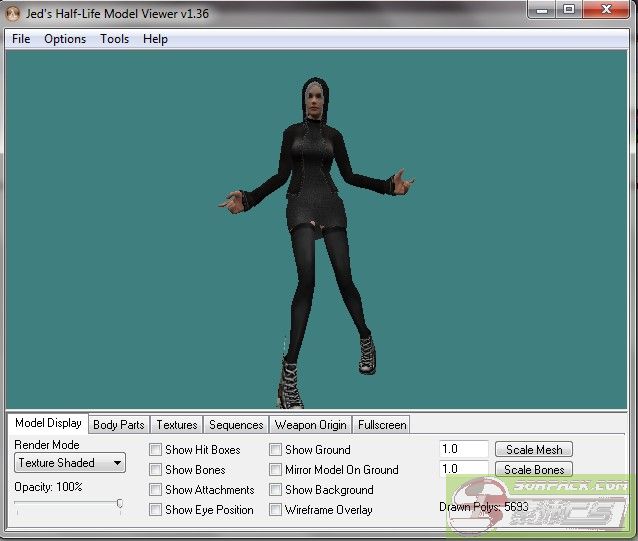Switch to the Sequences tab
The width and height of the screenshot is (638, 541).
236,425
